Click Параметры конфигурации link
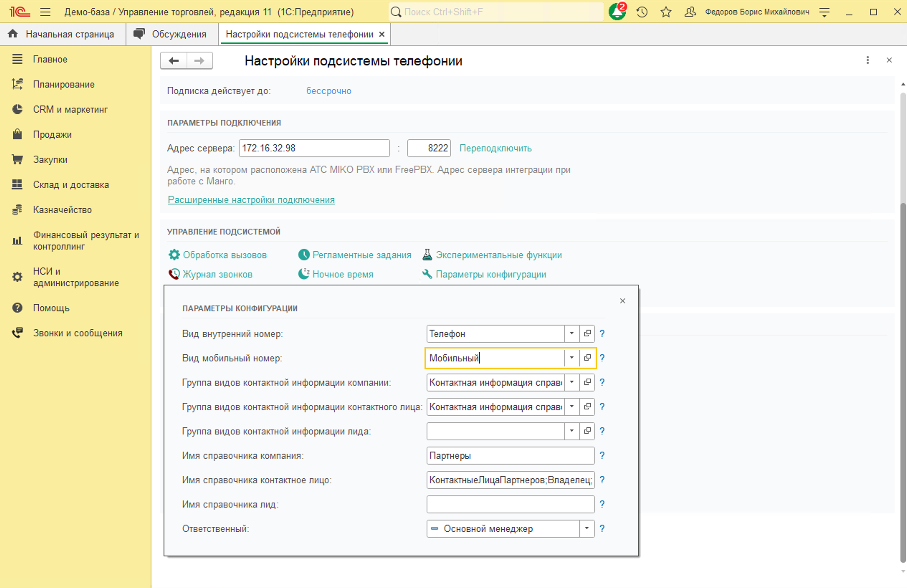 click(484, 274)
